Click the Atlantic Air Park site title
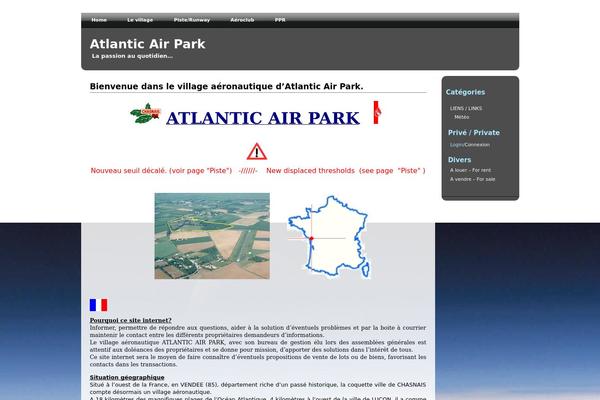 pyautogui.click(x=148, y=44)
